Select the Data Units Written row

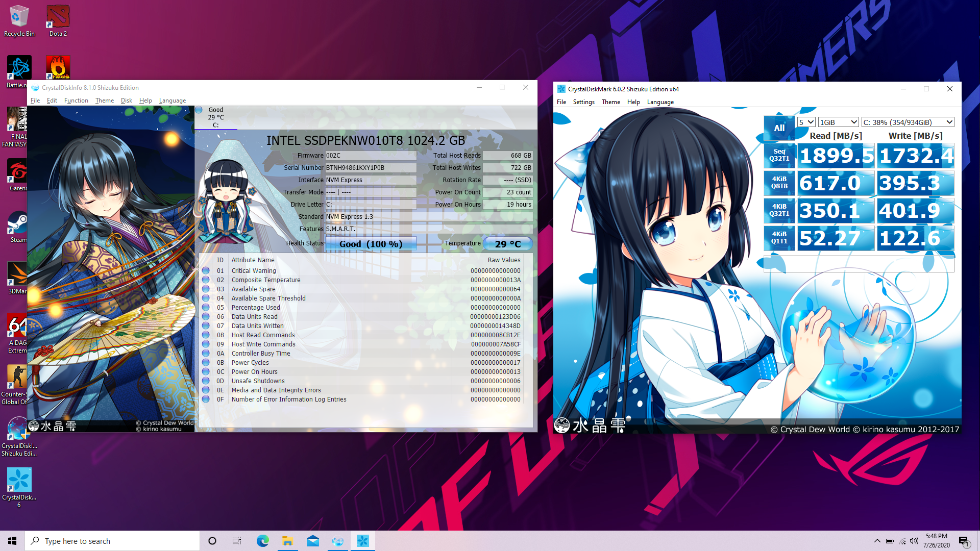(362, 326)
